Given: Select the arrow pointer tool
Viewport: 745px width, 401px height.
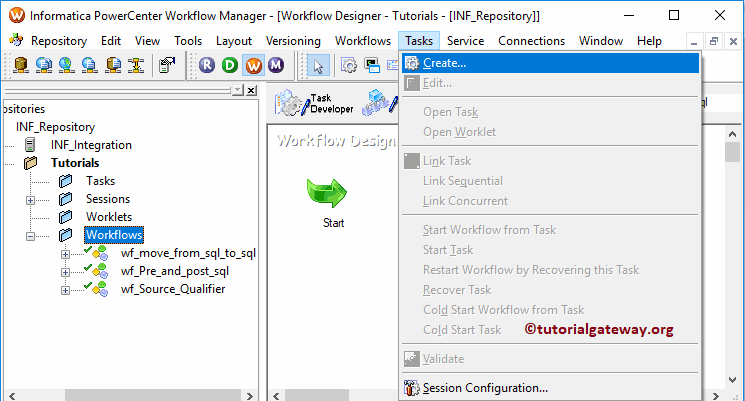Looking at the screenshot, I should pyautogui.click(x=318, y=65).
